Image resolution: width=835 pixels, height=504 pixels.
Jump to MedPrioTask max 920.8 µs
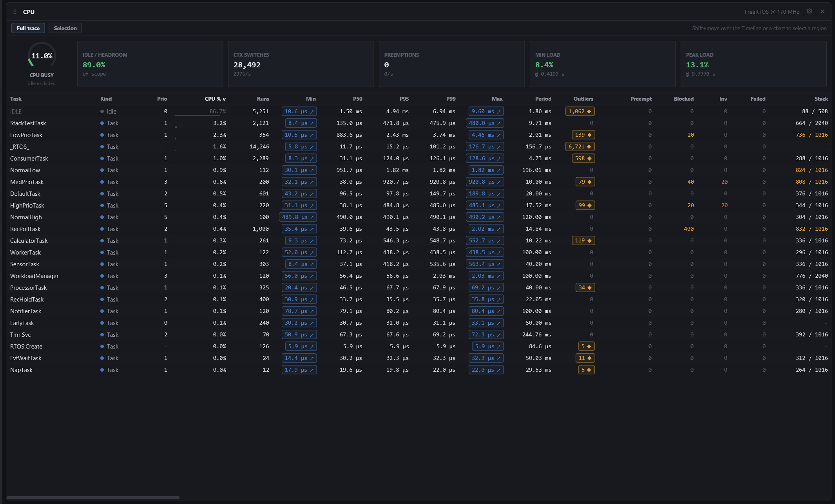tap(485, 182)
